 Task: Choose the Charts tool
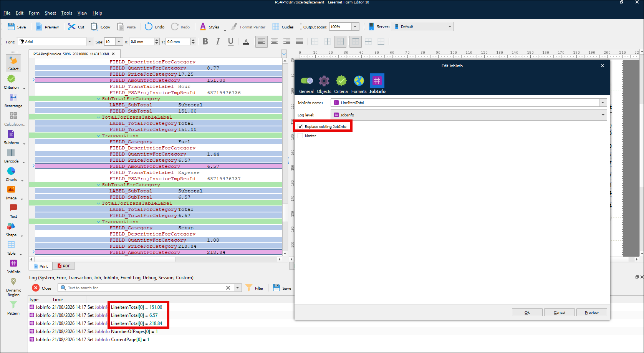[12, 174]
